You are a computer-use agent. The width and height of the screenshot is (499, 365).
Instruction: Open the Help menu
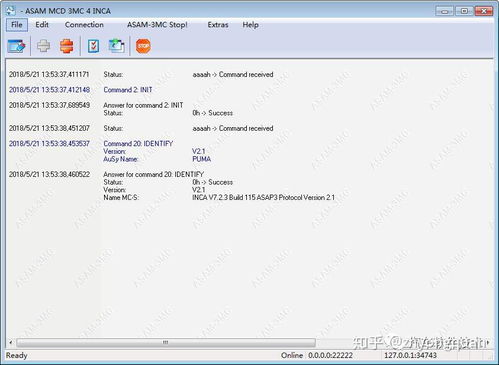251,25
